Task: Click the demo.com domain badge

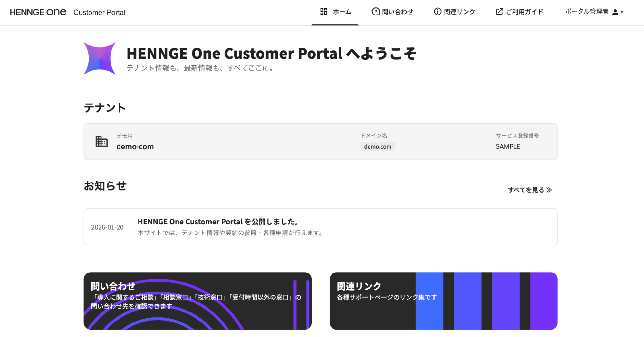Action: 378,147
